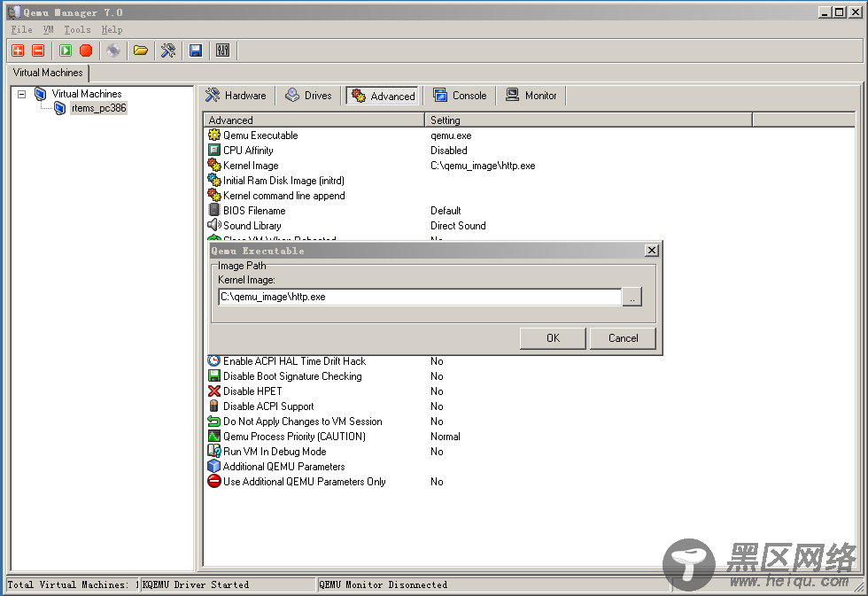Screen dimensions: 868x596
Task: Stop the VM with the red stop icon
Action: pos(86,50)
